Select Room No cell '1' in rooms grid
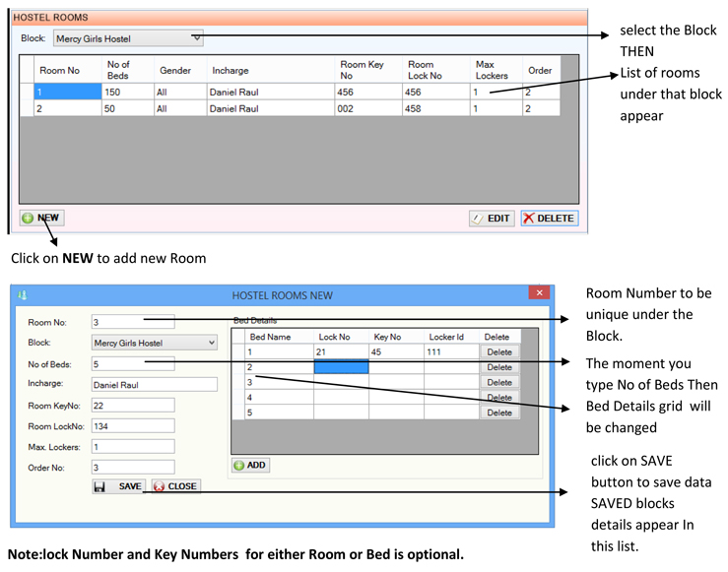 tap(68, 92)
